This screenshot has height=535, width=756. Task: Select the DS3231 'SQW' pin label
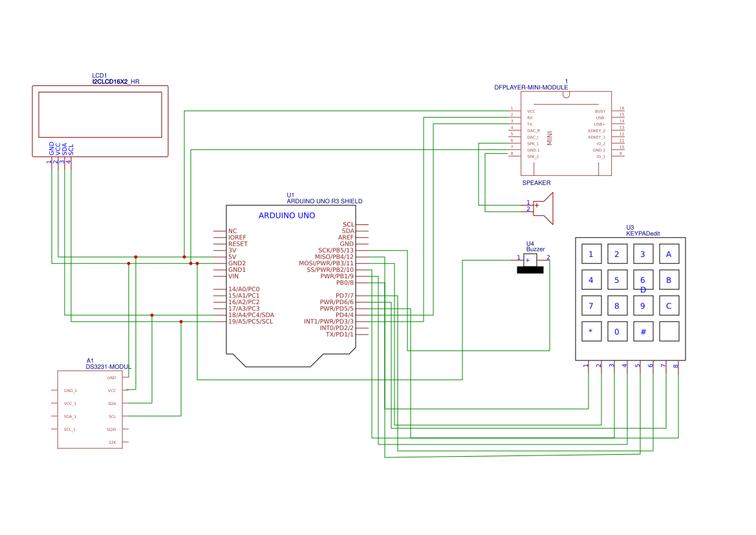coord(111,430)
